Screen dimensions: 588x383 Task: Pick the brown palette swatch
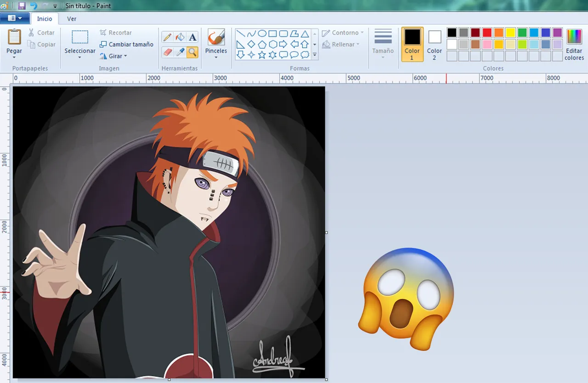coord(475,44)
